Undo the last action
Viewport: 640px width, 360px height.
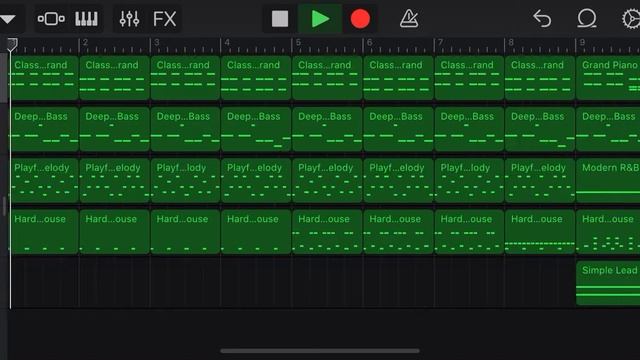542,19
